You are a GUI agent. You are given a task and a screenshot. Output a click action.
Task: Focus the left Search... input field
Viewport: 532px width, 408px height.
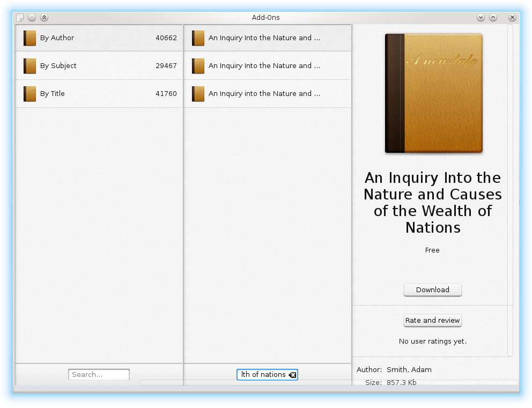point(99,375)
